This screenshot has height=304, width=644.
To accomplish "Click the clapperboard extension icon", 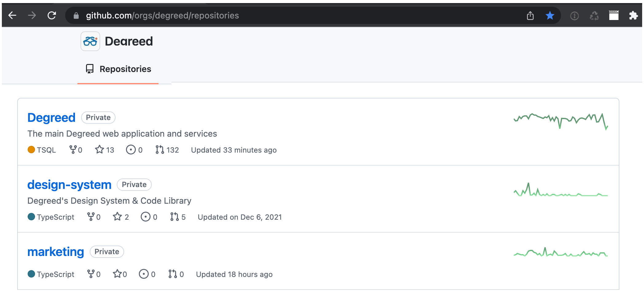I will (614, 15).
